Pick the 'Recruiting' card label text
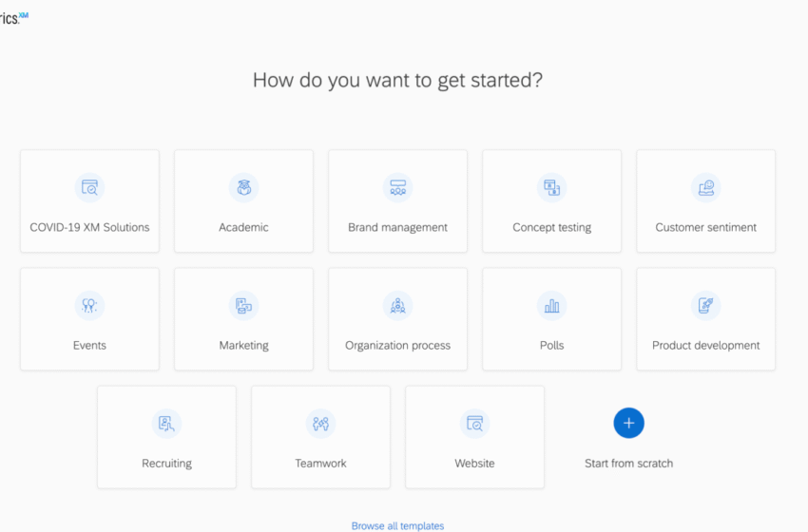The image size is (808, 532). click(166, 464)
